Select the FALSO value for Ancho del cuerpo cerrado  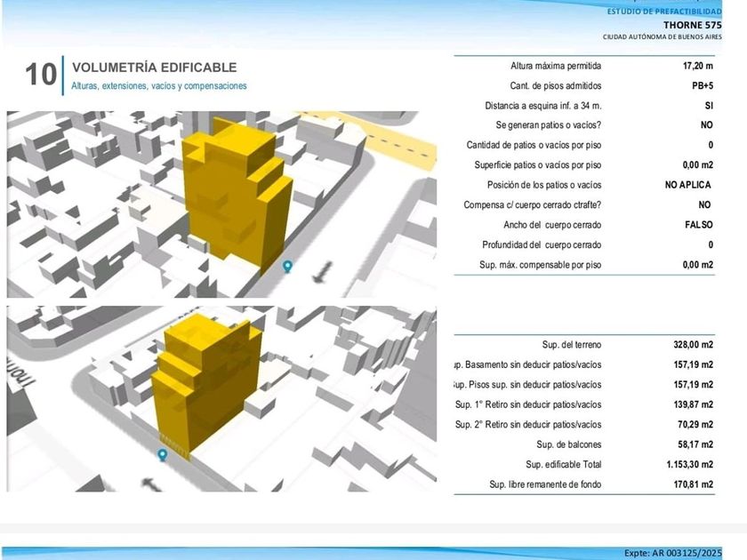(x=698, y=225)
